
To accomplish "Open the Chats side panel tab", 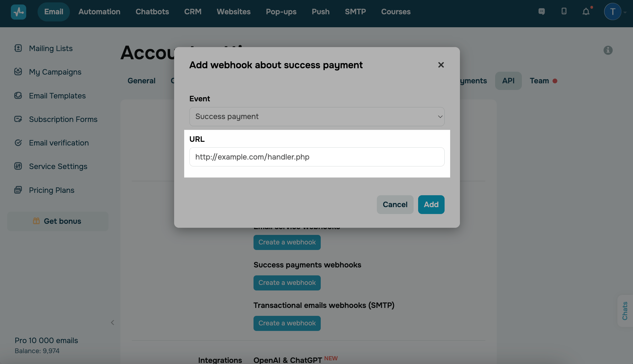I will 625,311.
